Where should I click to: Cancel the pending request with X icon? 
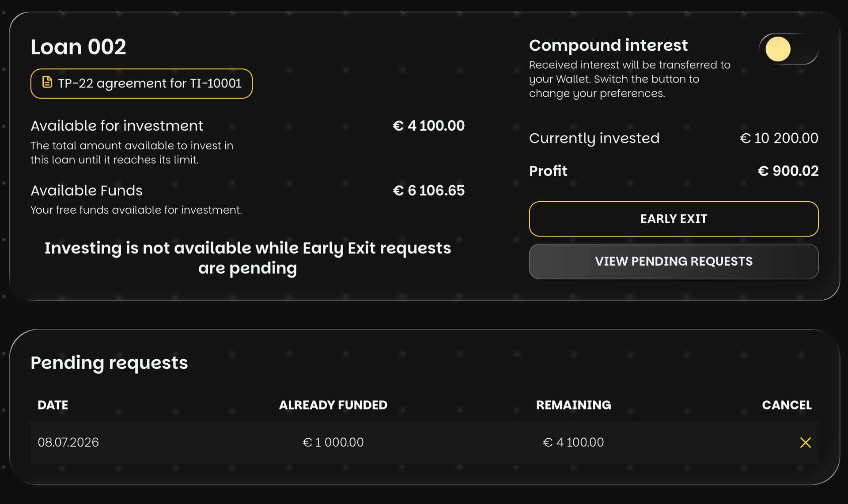click(x=805, y=442)
